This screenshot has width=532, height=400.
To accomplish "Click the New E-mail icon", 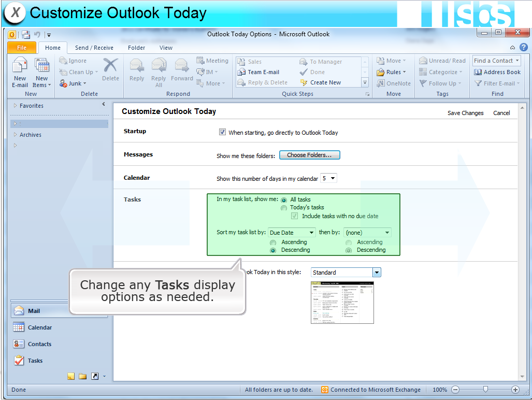I will point(20,65).
